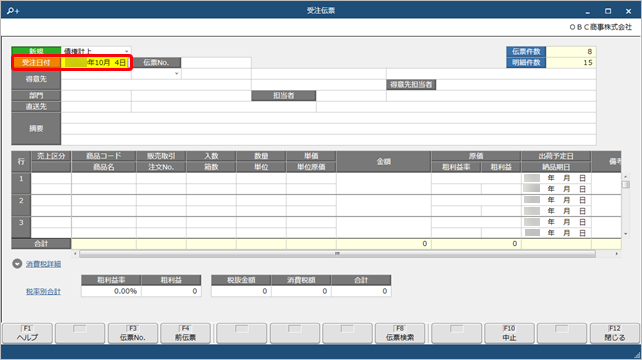Click the 明細件数 value 15
The width and height of the screenshot is (642, 360).
571,63
